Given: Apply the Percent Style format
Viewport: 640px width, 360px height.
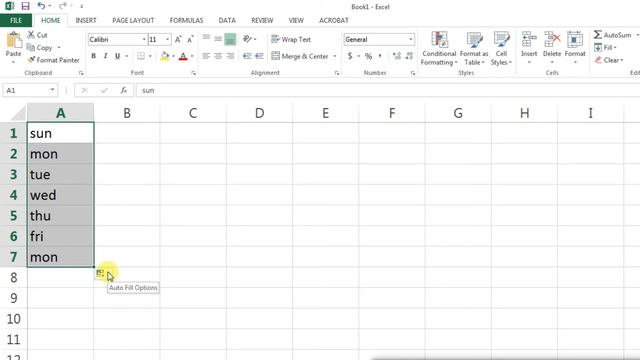Looking at the screenshot, I should 369,56.
